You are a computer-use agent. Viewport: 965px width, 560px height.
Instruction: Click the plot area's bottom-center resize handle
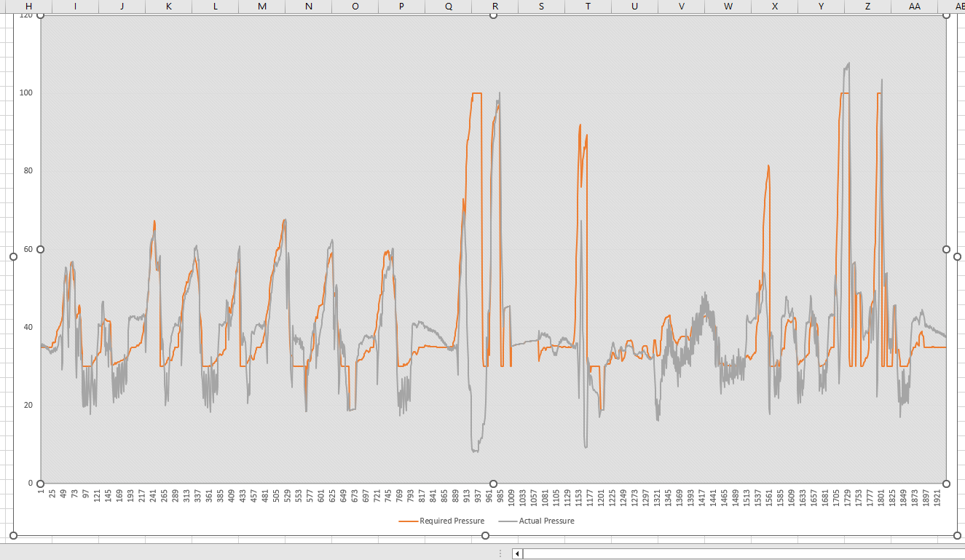coord(493,484)
